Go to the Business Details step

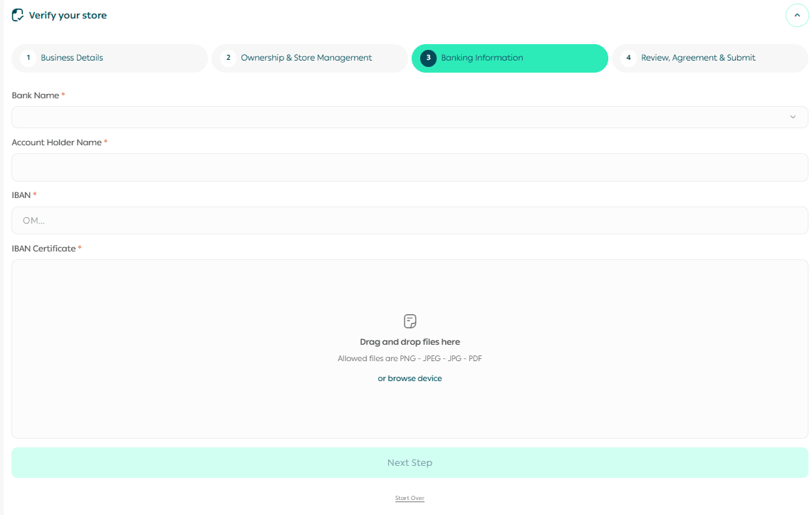click(x=109, y=58)
